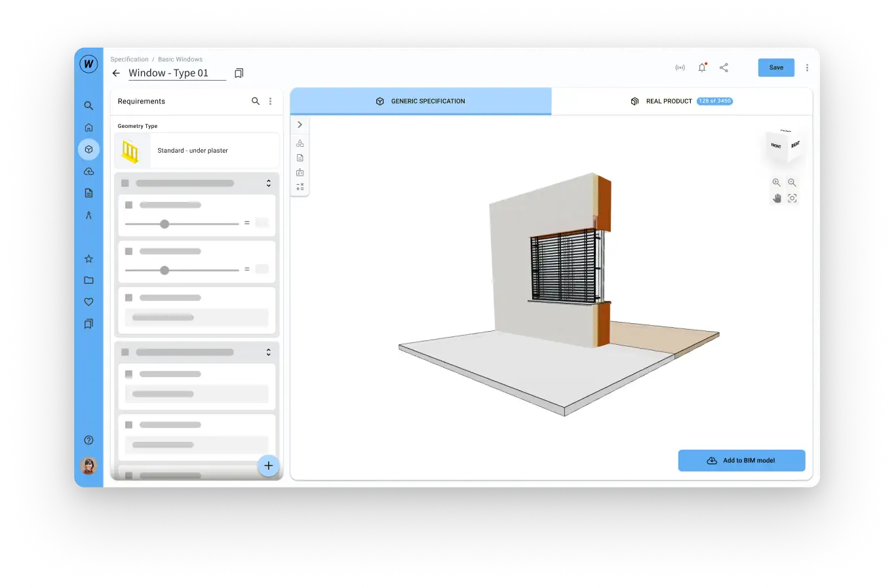Open the home icon in the sidebar

tap(88, 128)
